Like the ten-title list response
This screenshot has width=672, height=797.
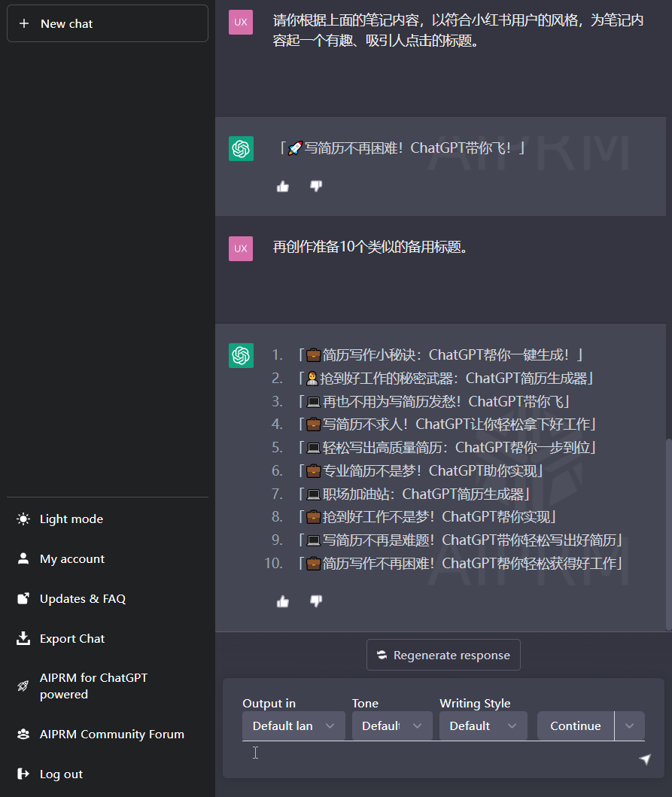tap(283, 601)
